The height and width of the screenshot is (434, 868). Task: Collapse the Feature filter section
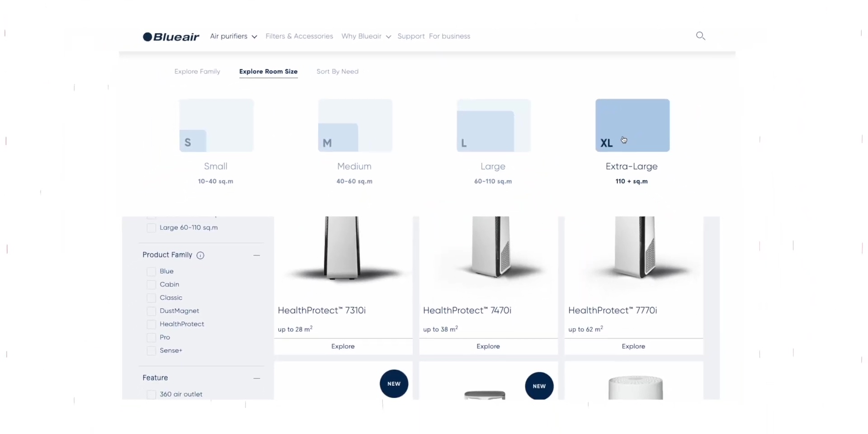pyautogui.click(x=256, y=378)
